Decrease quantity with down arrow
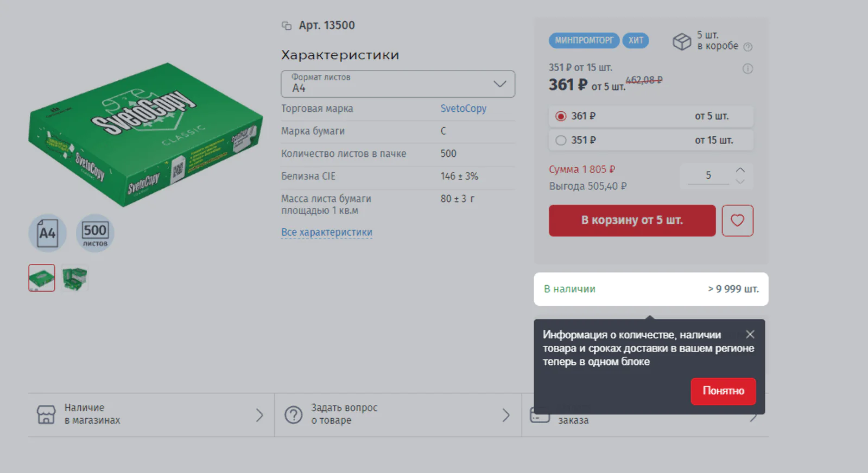Screen dimensions: 868x473 740,181
